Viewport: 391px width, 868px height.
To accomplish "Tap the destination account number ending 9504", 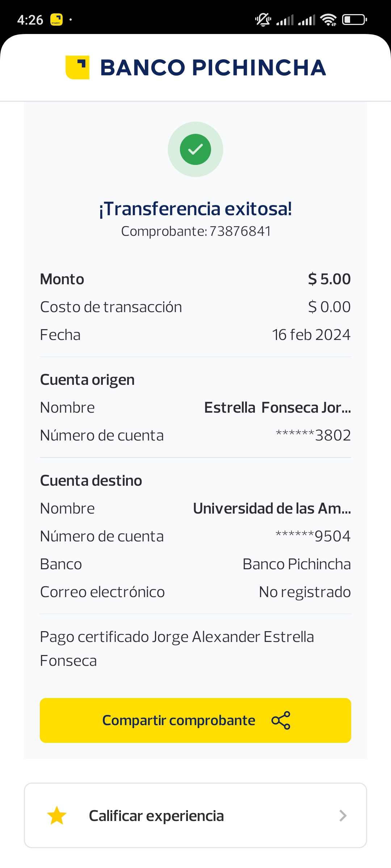I will pos(313,536).
